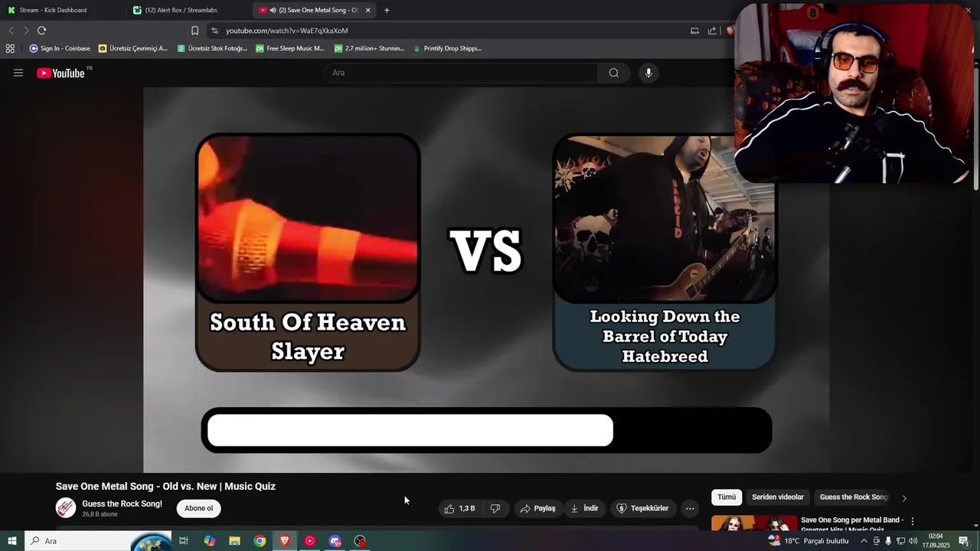Open the YouTube hamburger guide menu
Viewport: 980px width, 551px height.
click(18, 73)
